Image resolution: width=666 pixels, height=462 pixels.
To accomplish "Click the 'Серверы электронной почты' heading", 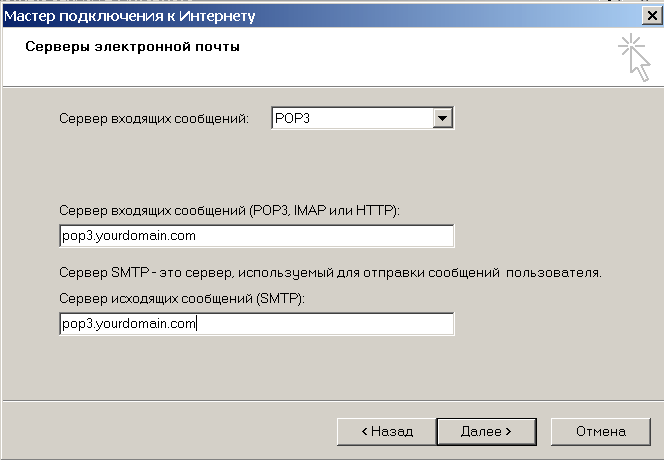I will [132, 47].
